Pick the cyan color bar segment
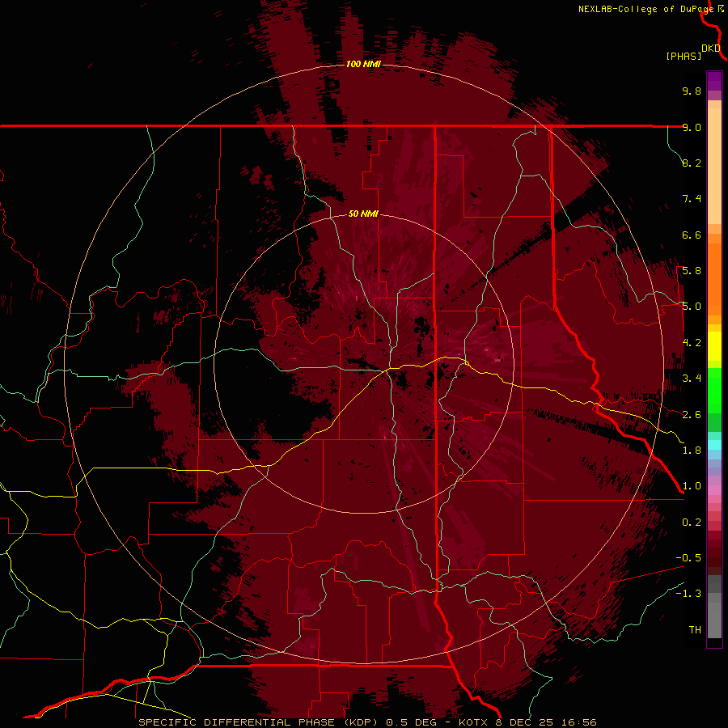This screenshot has height=728, width=728. [714, 445]
